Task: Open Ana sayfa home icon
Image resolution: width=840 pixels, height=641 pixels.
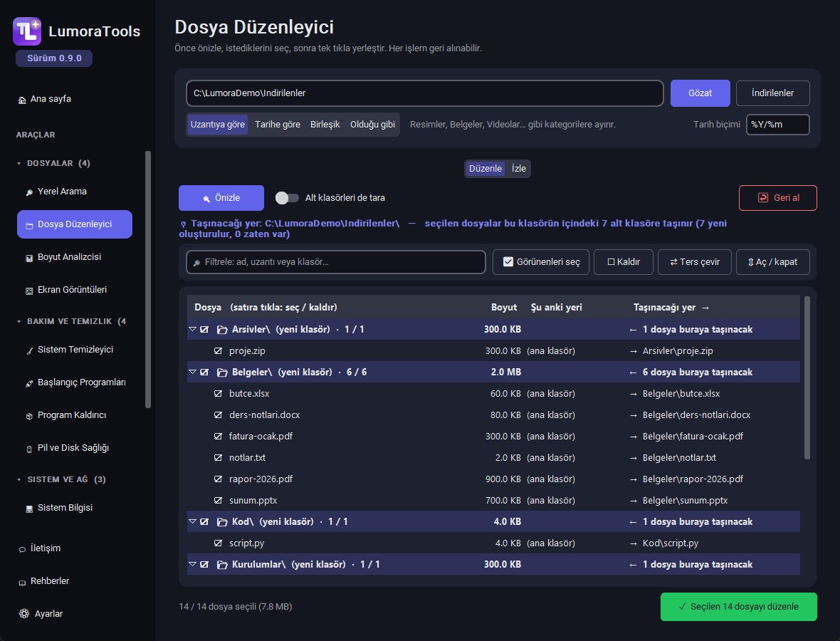Action: pos(22,100)
